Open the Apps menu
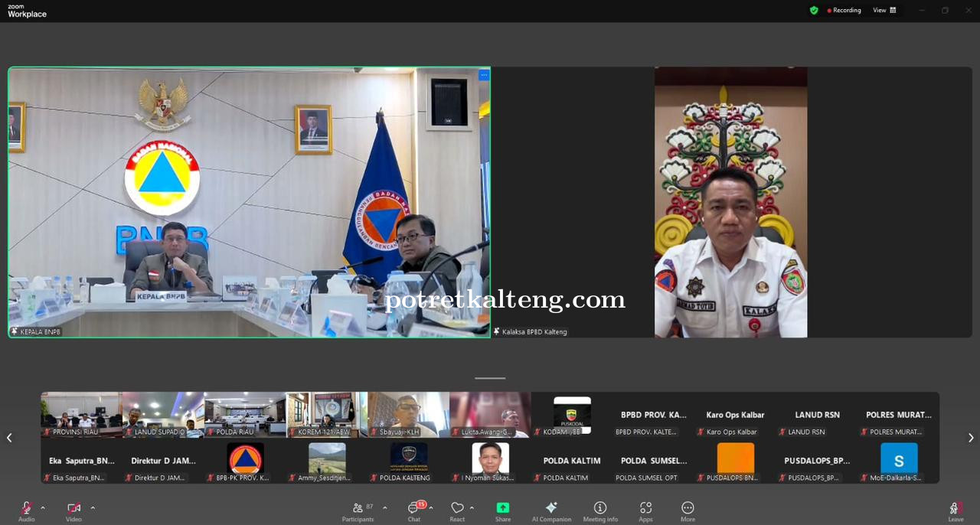 [x=645, y=509]
